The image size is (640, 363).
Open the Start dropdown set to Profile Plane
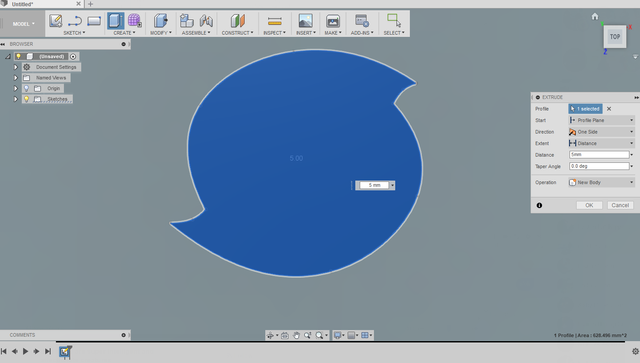click(601, 120)
